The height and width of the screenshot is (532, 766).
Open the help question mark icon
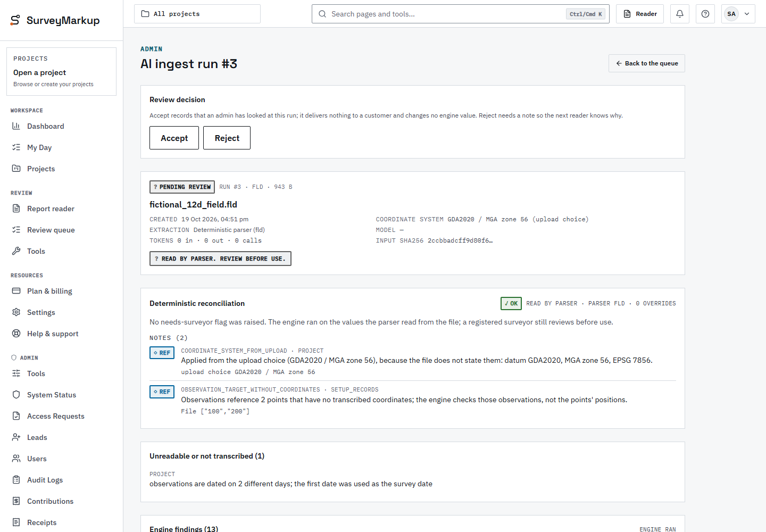[x=705, y=14]
